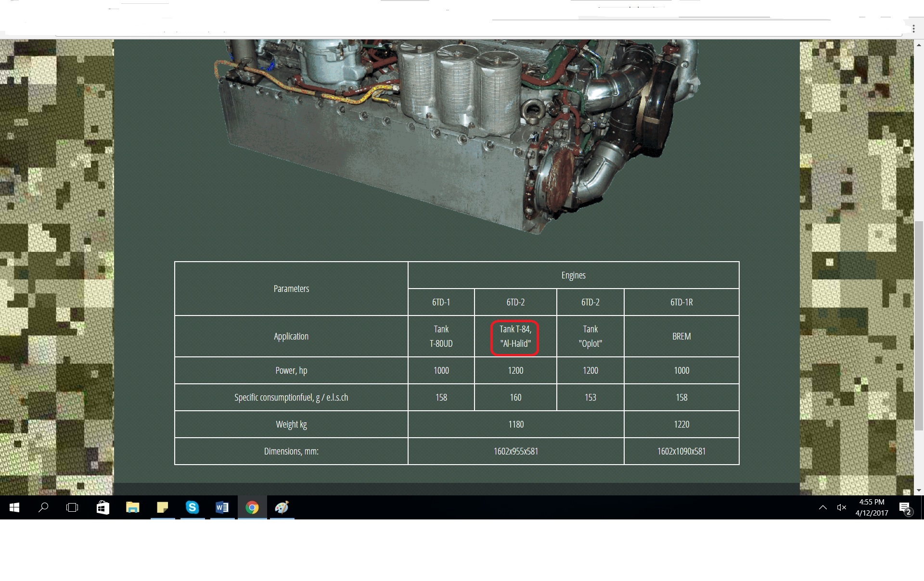Click the Tank "Oplot" cell

point(590,336)
